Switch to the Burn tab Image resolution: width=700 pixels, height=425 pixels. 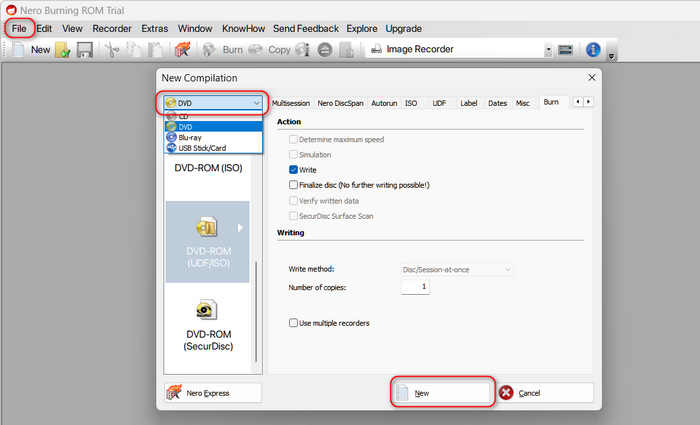(x=551, y=102)
